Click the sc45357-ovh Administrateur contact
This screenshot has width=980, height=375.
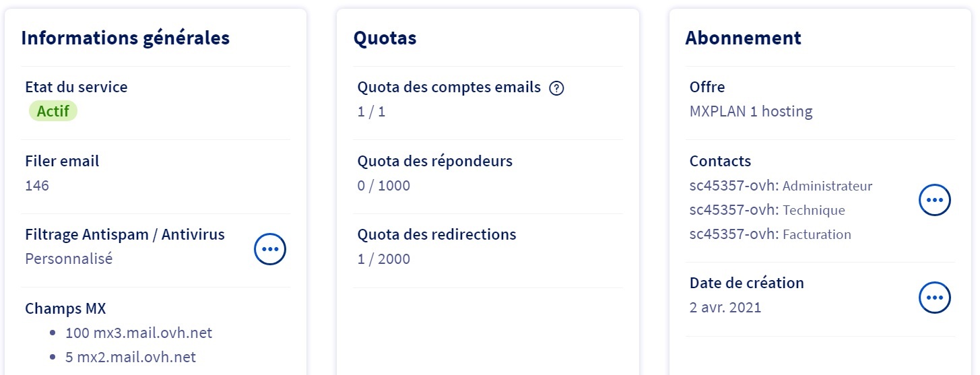[x=781, y=186]
